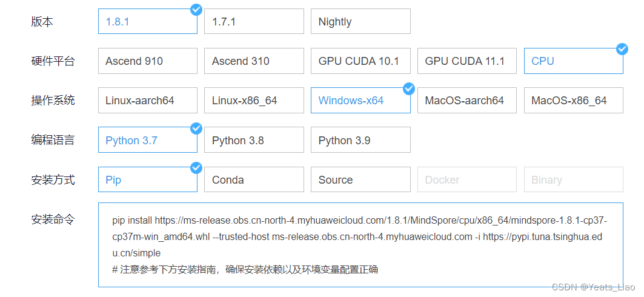Click checkmark badge on Pip box

196,168
